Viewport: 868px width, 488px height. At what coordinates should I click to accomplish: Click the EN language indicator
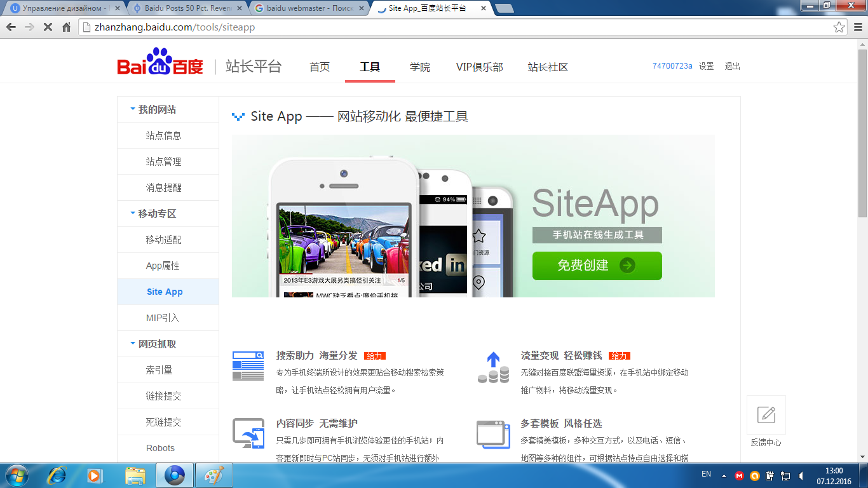point(706,474)
